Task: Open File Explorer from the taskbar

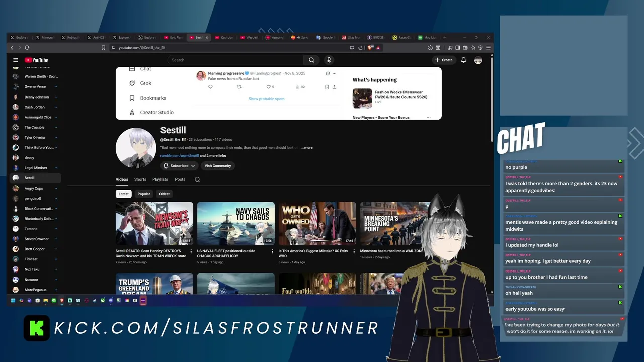Action: [46, 301]
